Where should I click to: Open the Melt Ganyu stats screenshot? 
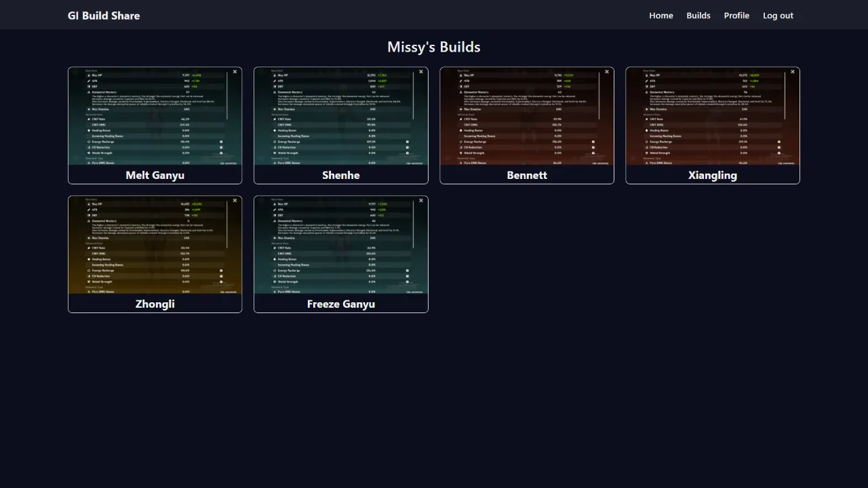pos(155,117)
